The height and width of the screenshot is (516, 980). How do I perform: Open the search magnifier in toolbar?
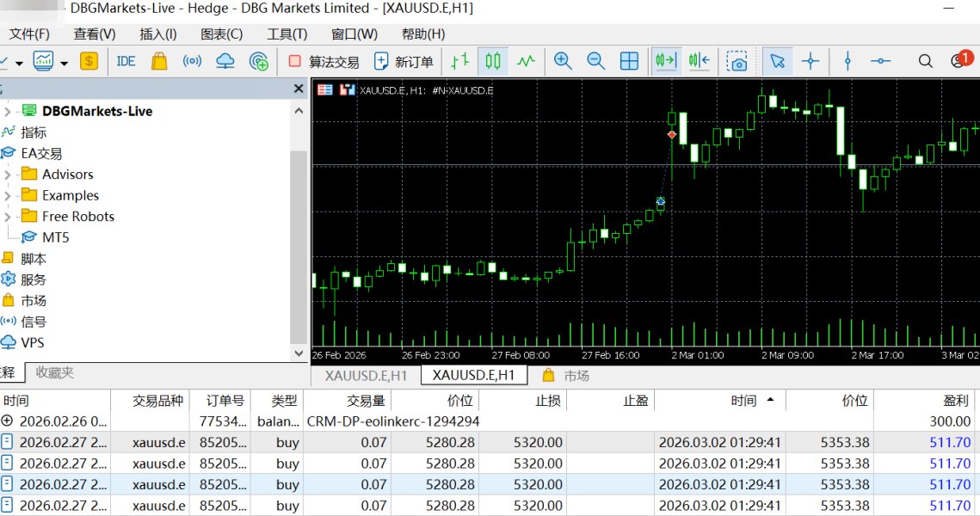click(925, 61)
